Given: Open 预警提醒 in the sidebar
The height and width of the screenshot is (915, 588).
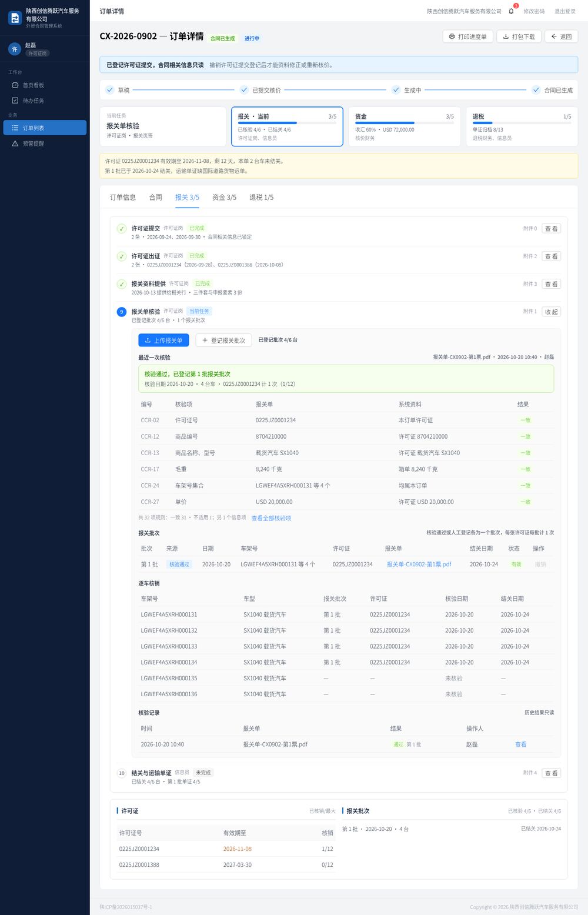Looking at the screenshot, I should click(x=45, y=143).
